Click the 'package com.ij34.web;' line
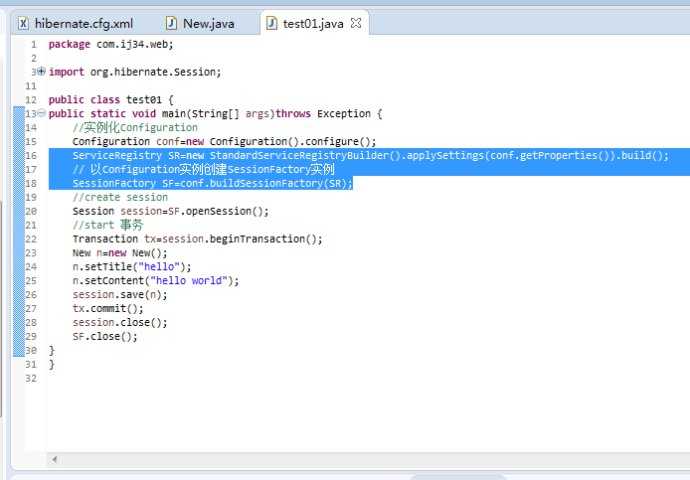This screenshot has width=690, height=480. pos(111,44)
